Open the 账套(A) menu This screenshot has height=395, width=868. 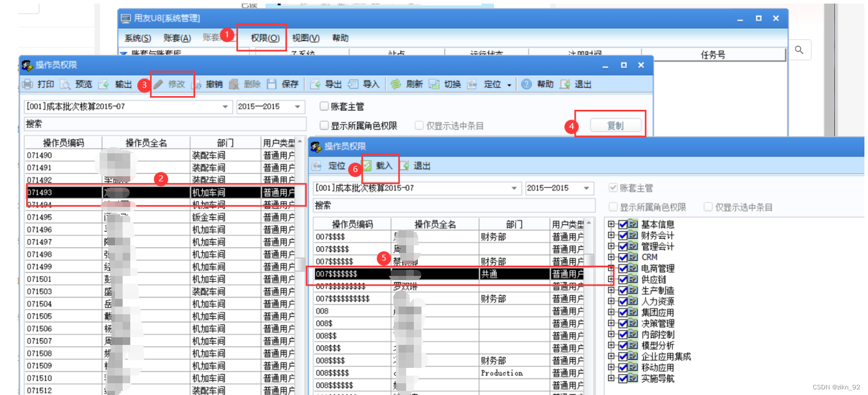tap(177, 38)
